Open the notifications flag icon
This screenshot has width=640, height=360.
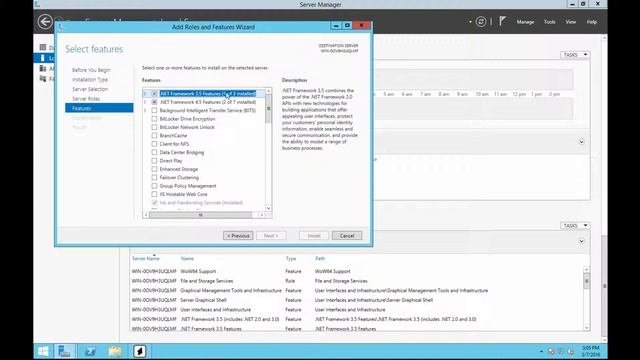pyautogui.click(x=502, y=21)
